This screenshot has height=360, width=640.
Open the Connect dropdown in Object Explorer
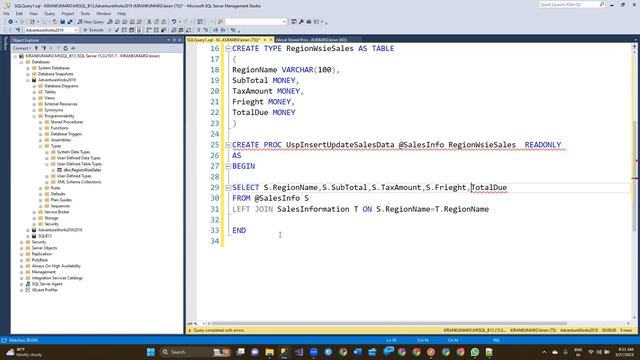point(22,48)
